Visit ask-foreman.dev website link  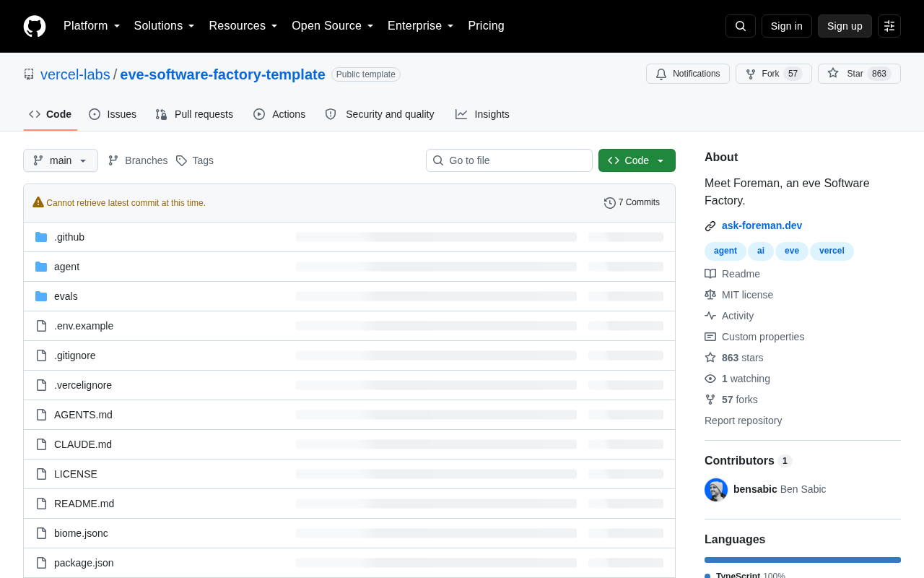[x=762, y=225]
